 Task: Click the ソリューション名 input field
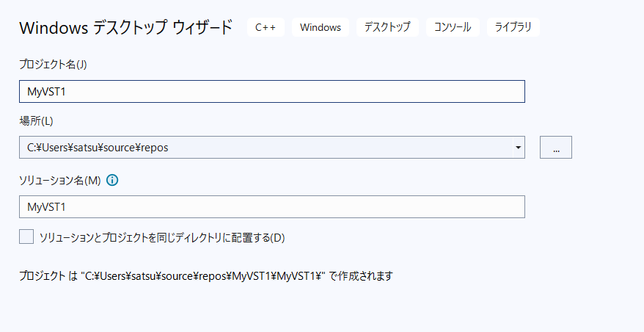point(271,207)
